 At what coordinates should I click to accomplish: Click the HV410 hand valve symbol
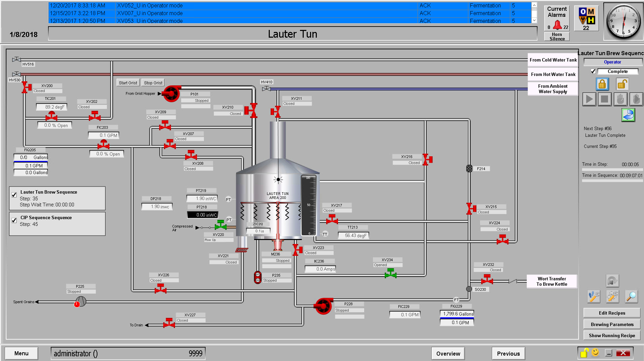[x=266, y=89]
